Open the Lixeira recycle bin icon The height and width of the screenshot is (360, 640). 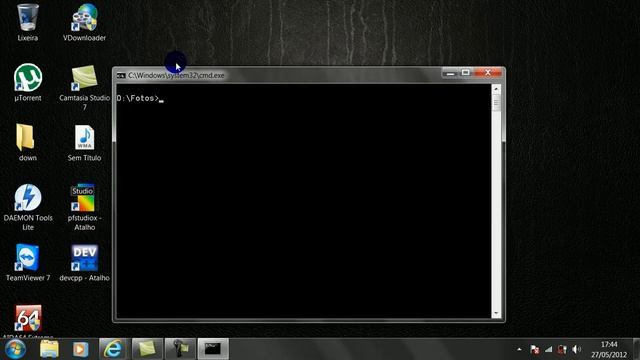(28, 22)
